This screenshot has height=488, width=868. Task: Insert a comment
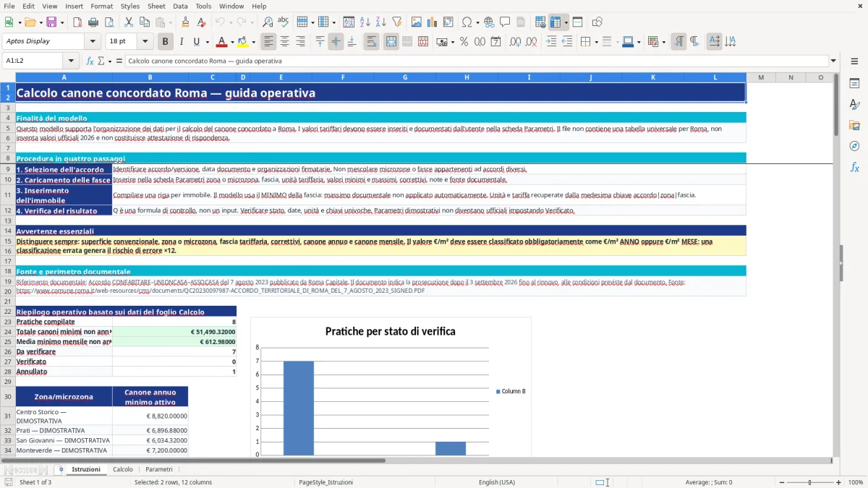(x=505, y=22)
